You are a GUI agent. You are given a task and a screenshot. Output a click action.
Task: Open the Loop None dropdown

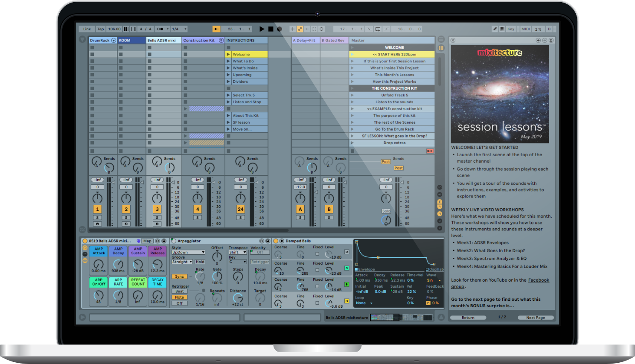pos(364,303)
